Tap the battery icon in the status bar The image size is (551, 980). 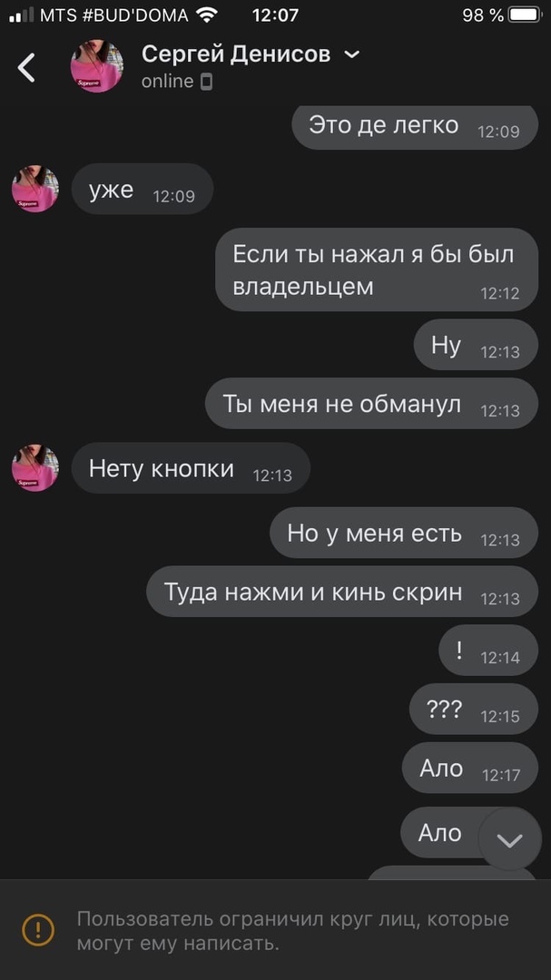(x=525, y=15)
